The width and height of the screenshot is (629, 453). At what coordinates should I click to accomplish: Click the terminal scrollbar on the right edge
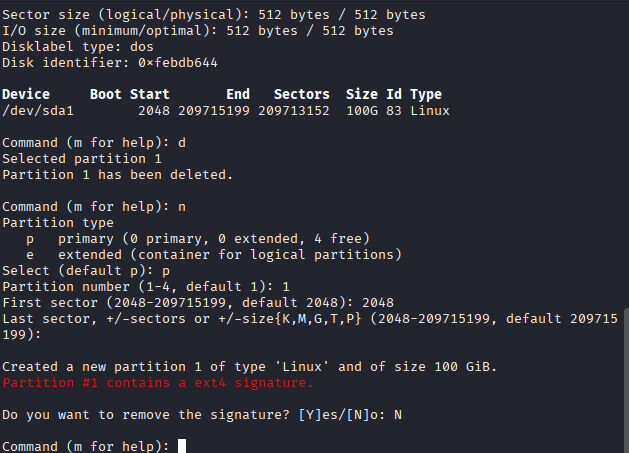pos(625,340)
